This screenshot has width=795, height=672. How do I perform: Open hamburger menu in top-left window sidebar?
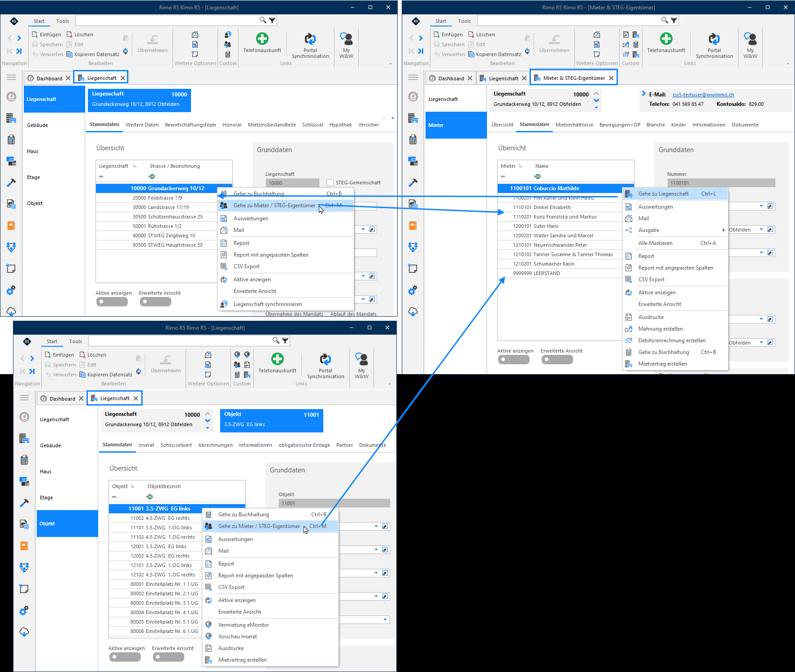tap(11, 78)
